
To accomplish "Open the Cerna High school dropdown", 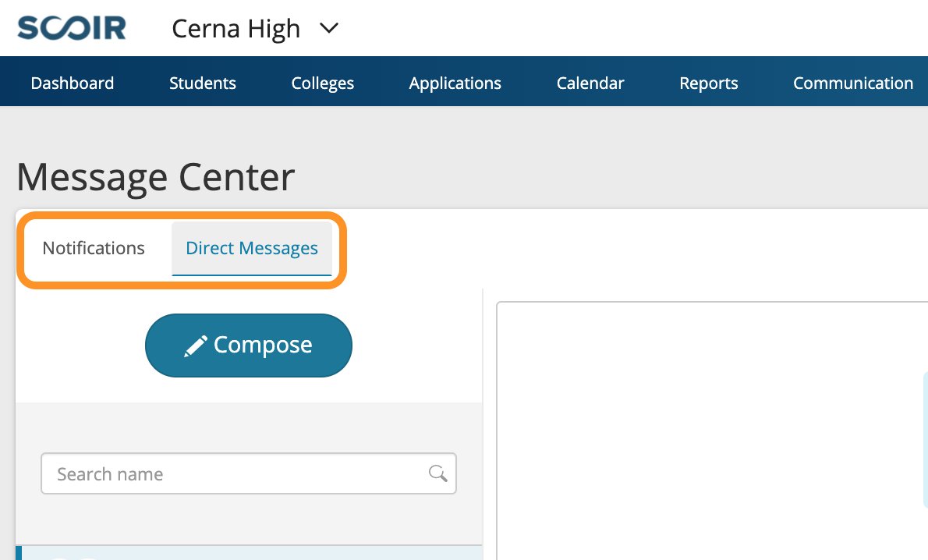I will (x=255, y=28).
